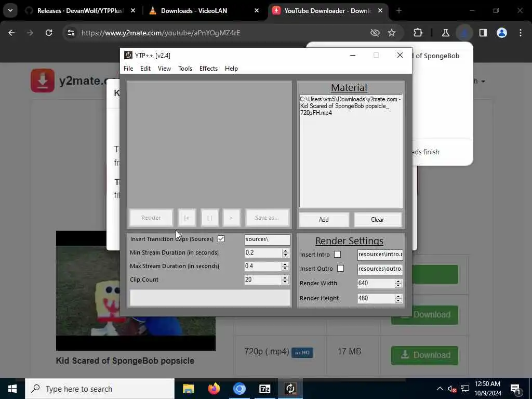Switch to the Releases DevanWolf/YTPPlus tab

(80, 11)
